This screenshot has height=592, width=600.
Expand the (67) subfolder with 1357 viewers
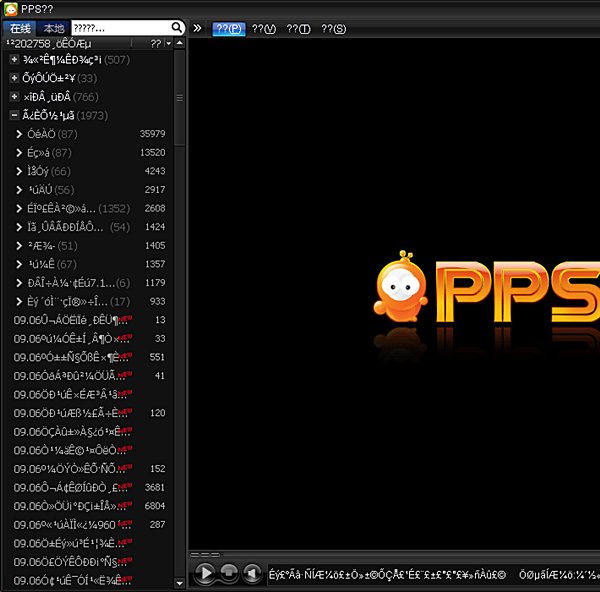coord(19,264)
